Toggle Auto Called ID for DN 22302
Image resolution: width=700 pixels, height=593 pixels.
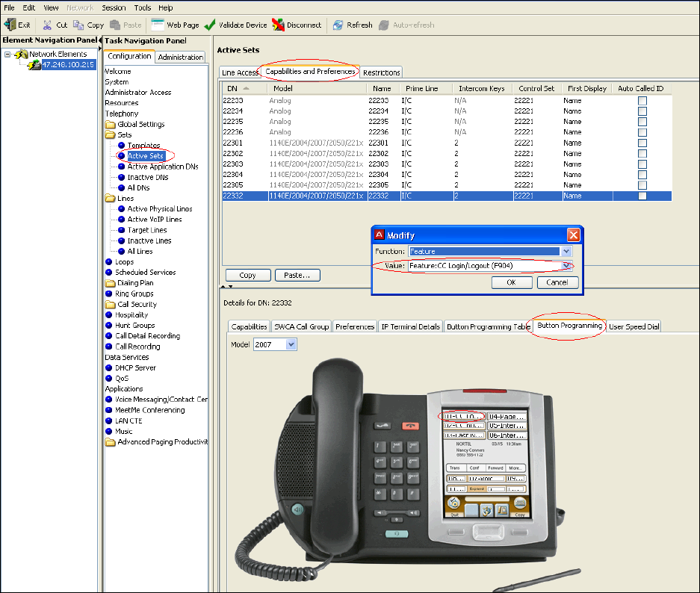click(x=642, y=154)
